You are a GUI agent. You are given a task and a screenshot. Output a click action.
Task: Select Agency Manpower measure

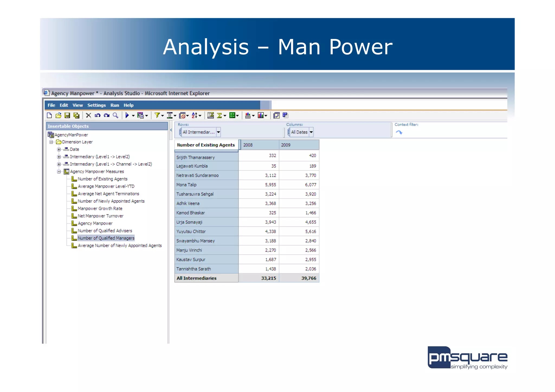point(95,223)
